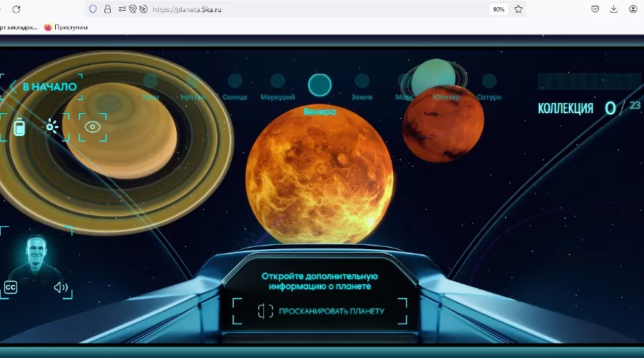Click the battery canister icon
644x358 pixels.
(19, 127)
